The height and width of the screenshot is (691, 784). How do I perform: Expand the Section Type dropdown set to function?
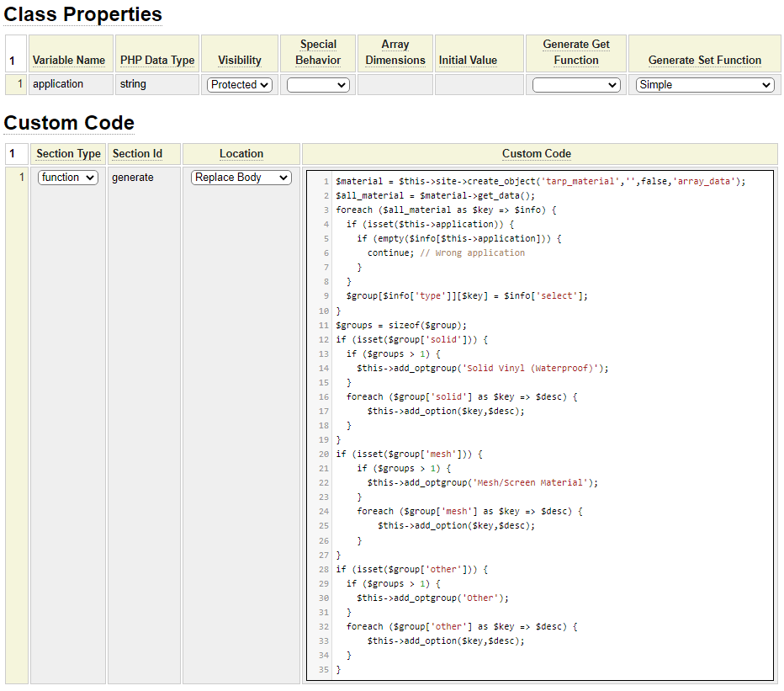68,178
